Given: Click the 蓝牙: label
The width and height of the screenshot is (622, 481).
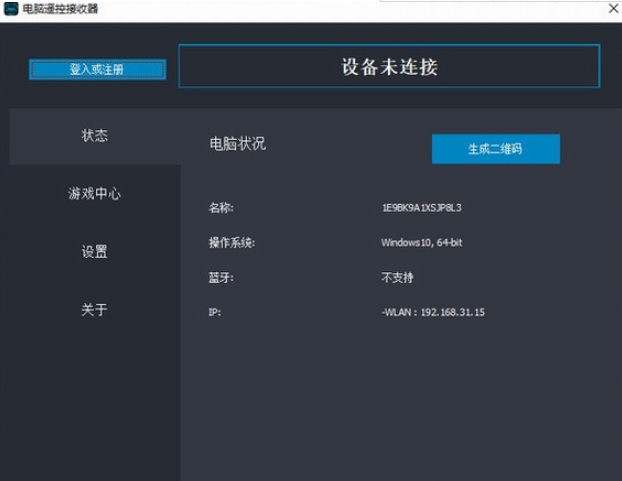Looking at the screenshot, I should click(221, 277).
